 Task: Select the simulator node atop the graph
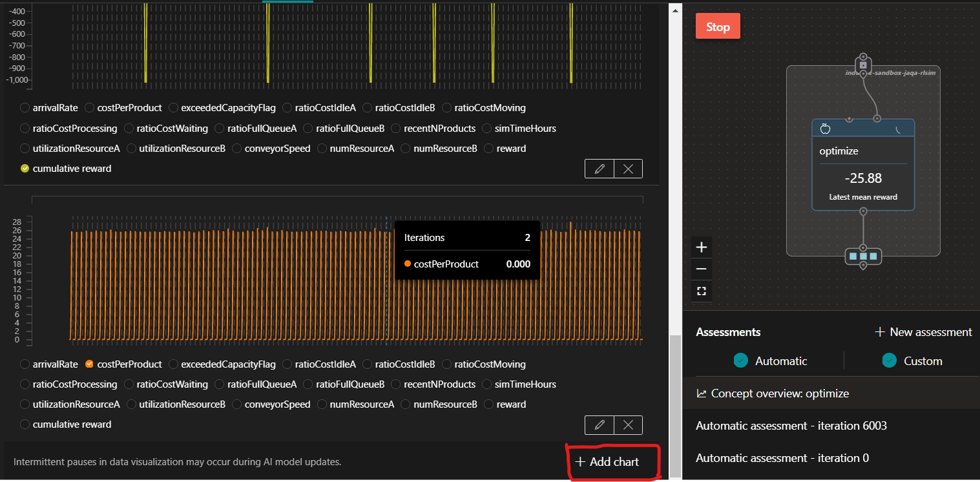863,65
